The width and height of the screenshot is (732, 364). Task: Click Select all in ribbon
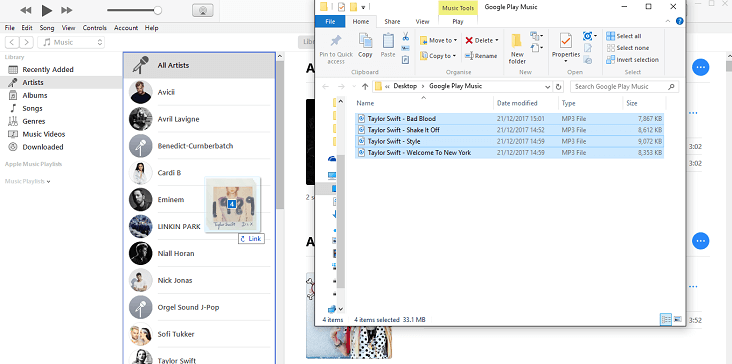tap(624, 36)
